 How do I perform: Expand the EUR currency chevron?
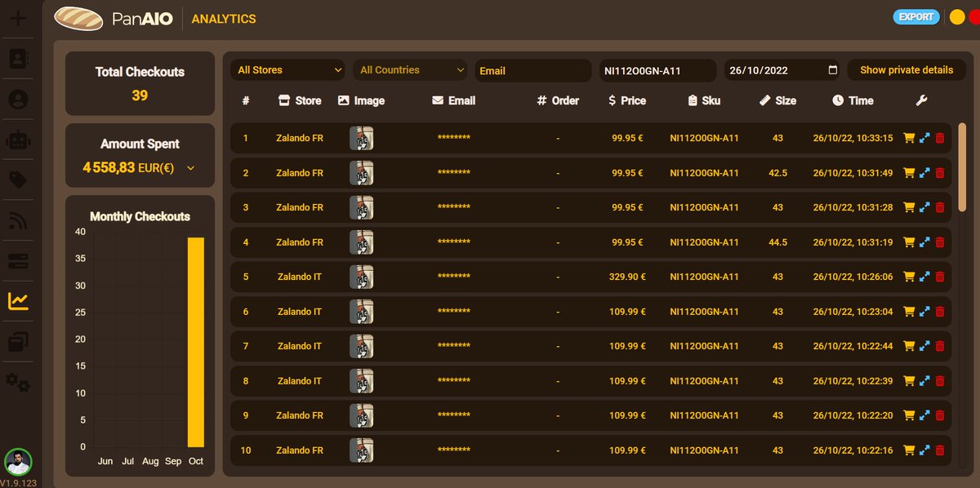tap(191, 168)
